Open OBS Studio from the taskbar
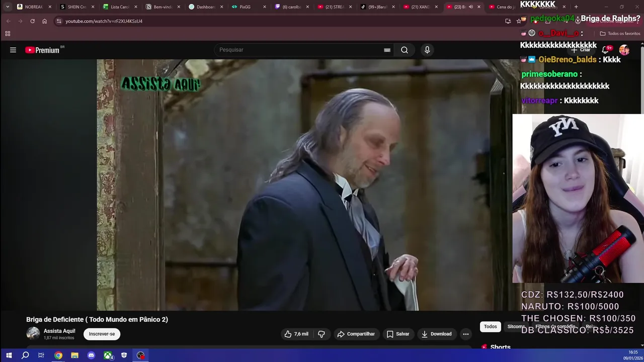 click(140, 355)
